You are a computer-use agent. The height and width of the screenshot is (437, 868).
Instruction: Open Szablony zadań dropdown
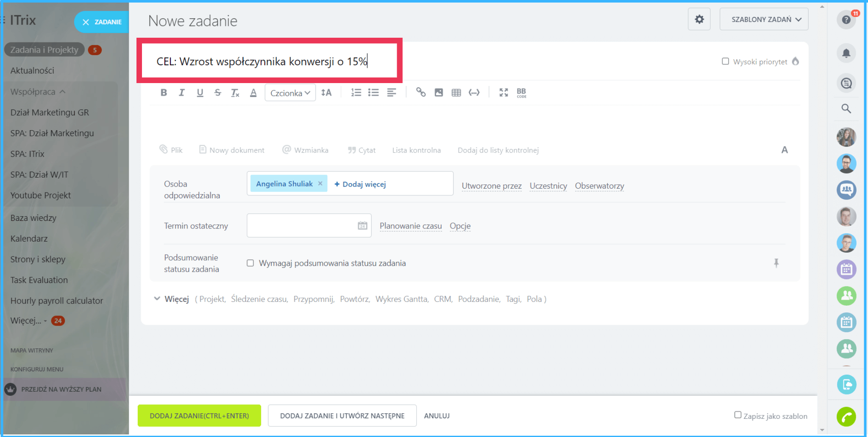[x=764, y=19]
